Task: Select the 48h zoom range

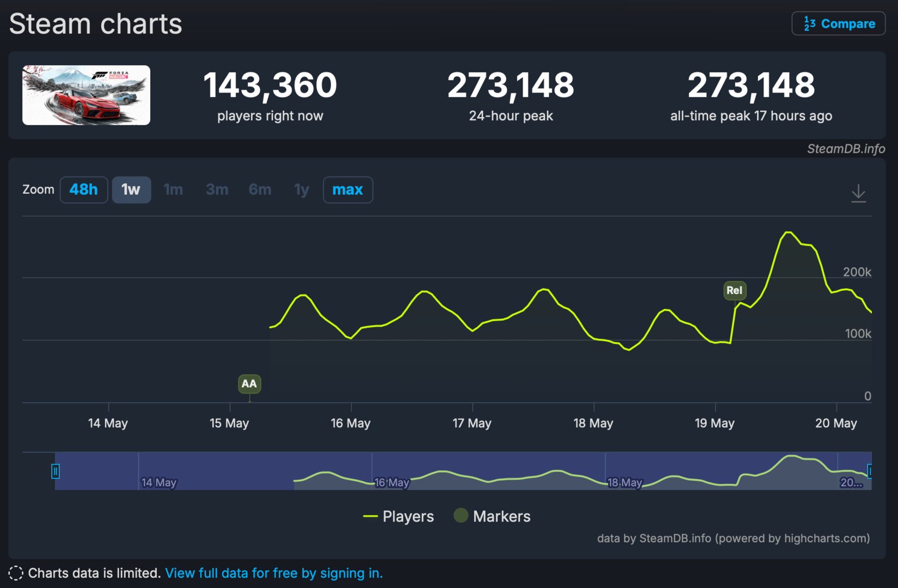Action: (x=83, y=189)
